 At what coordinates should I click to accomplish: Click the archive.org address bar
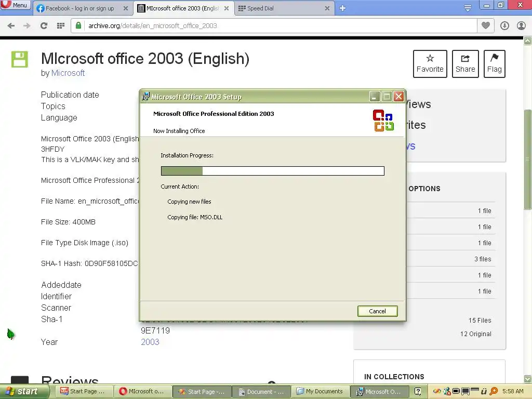point(273,26)
